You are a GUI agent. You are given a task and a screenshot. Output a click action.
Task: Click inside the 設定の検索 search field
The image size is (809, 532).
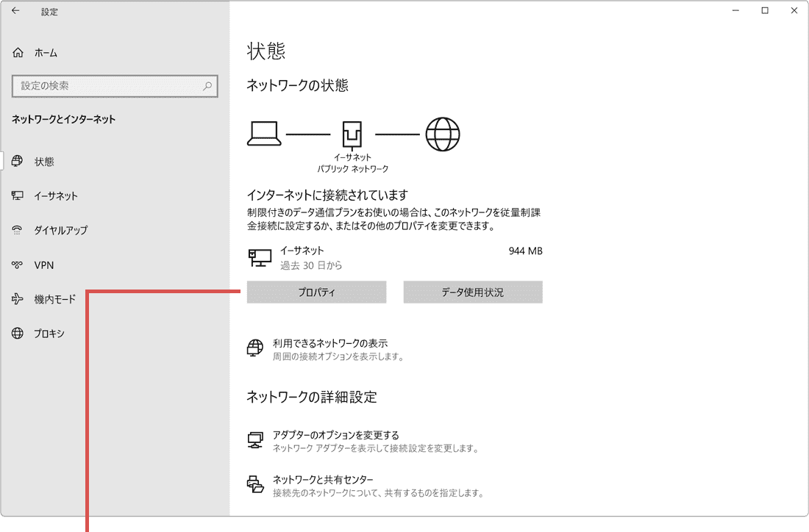pyautogui.click(x=115, y=86)
